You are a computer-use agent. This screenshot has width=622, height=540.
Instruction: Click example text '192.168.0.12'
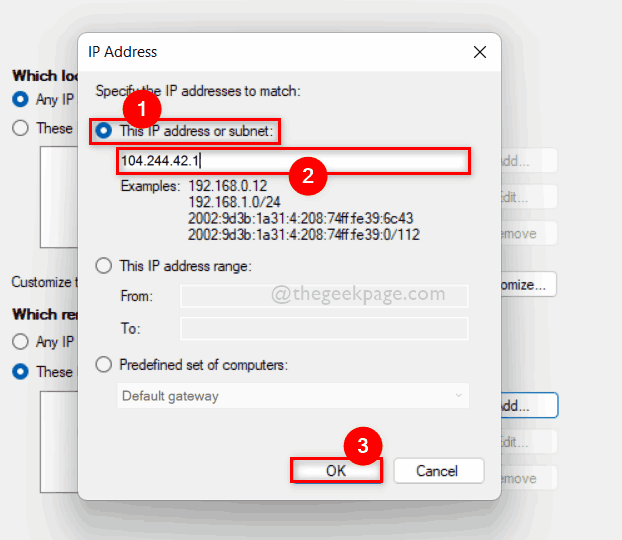click(228, 186)
